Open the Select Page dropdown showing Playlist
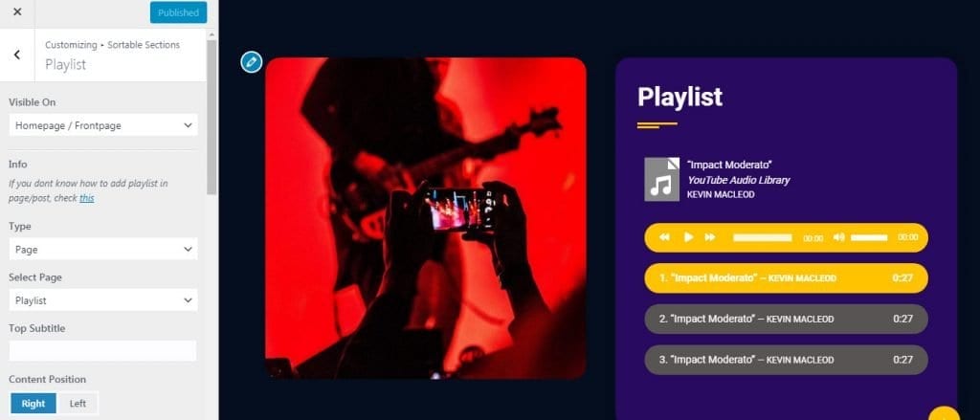The width and height of the screenshot is (980, 420). click(103, 300)
